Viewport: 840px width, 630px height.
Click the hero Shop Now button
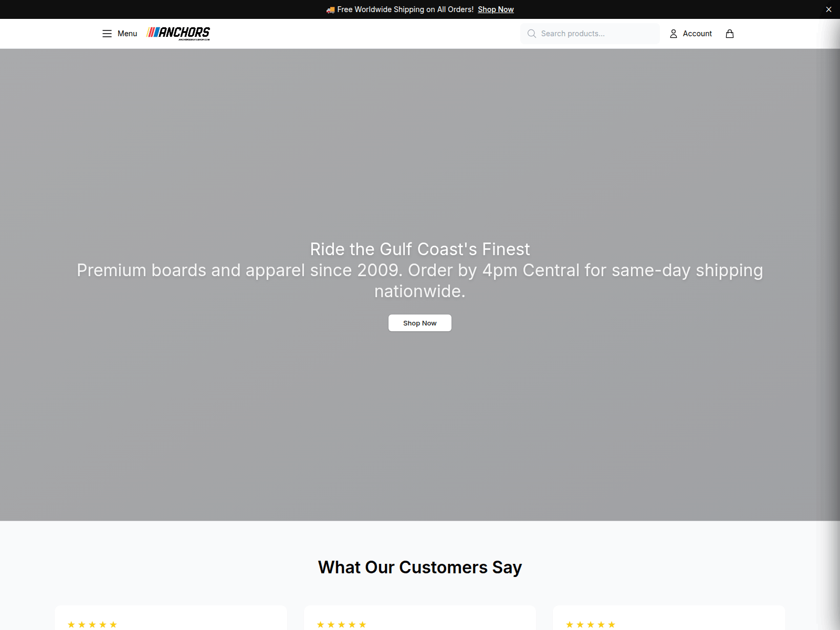click(420, 323)
